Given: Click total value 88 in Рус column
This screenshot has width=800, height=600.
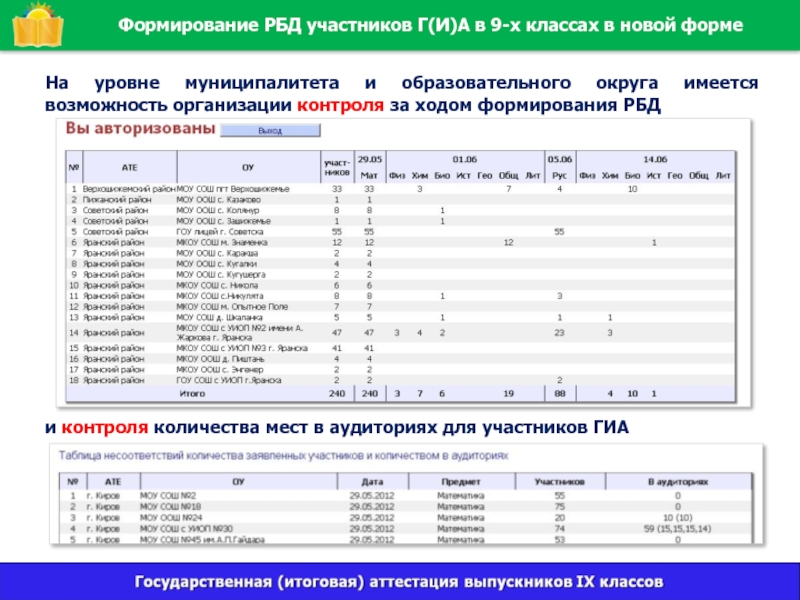Looking at the screenshot, I should (560, 393).
